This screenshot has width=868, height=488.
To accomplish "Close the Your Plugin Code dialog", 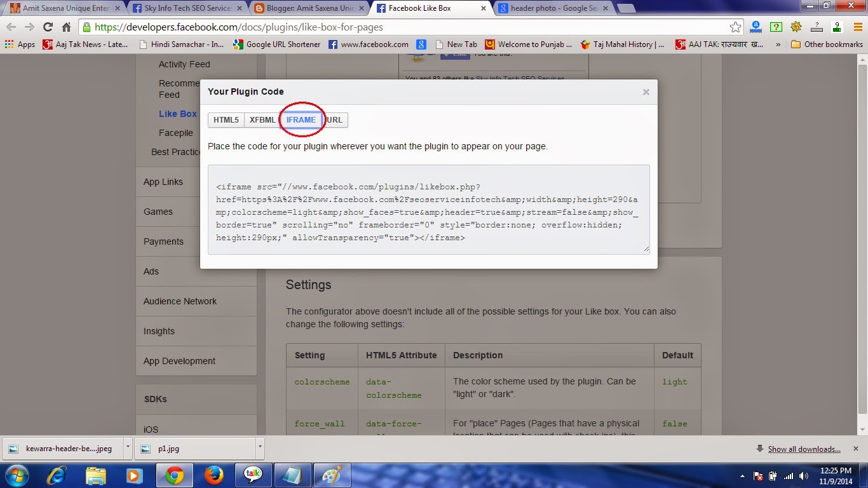I will (x=646, y=92).
